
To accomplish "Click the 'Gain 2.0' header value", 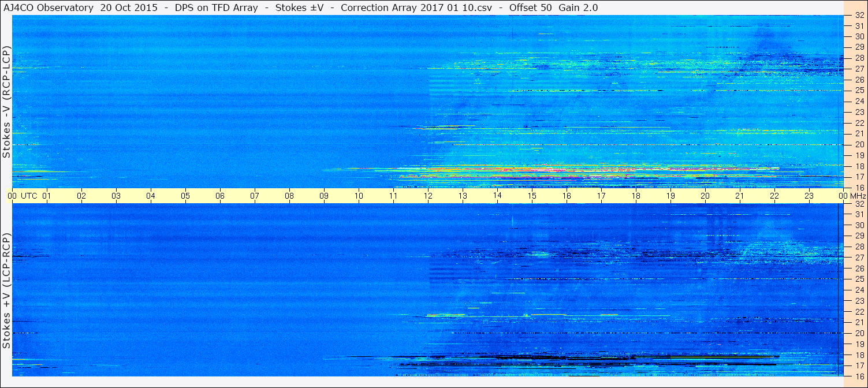I will [x=578, y=8].
